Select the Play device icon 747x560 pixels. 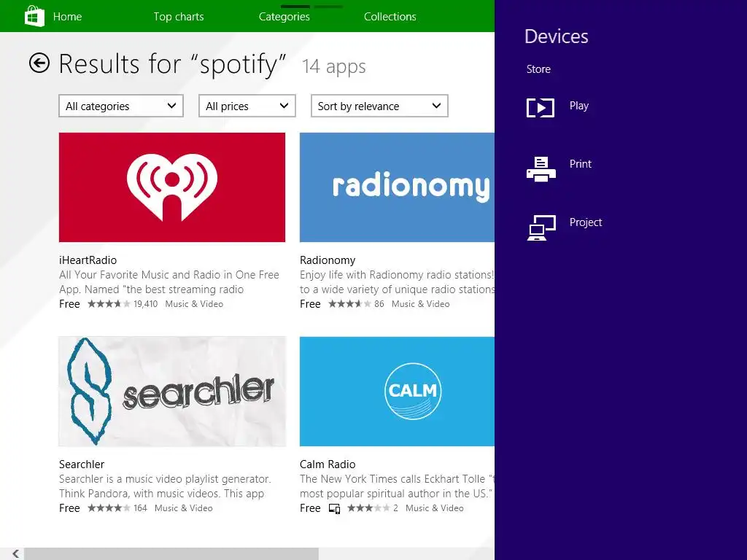pos(541,108)
